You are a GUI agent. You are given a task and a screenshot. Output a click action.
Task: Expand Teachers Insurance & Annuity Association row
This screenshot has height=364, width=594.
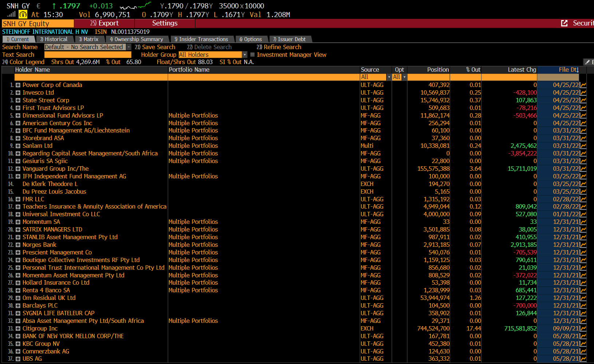(x=18, y=206)
